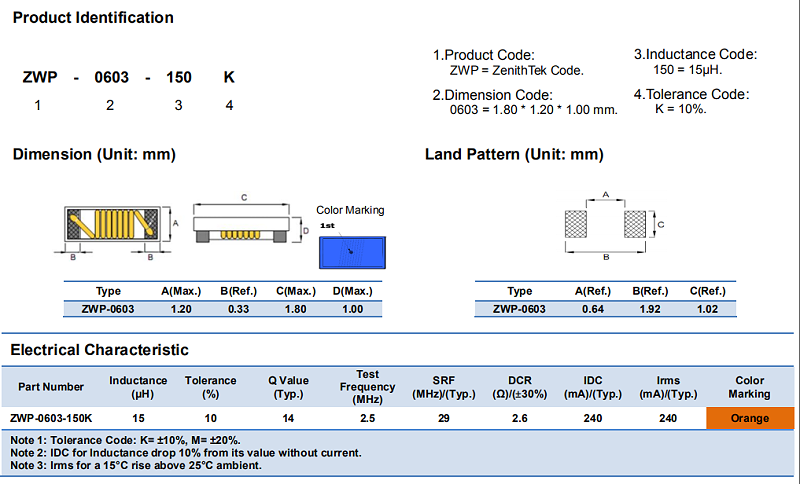Select the "Note 2: IDC for Inductance drop" line

(x=186, y=453)
